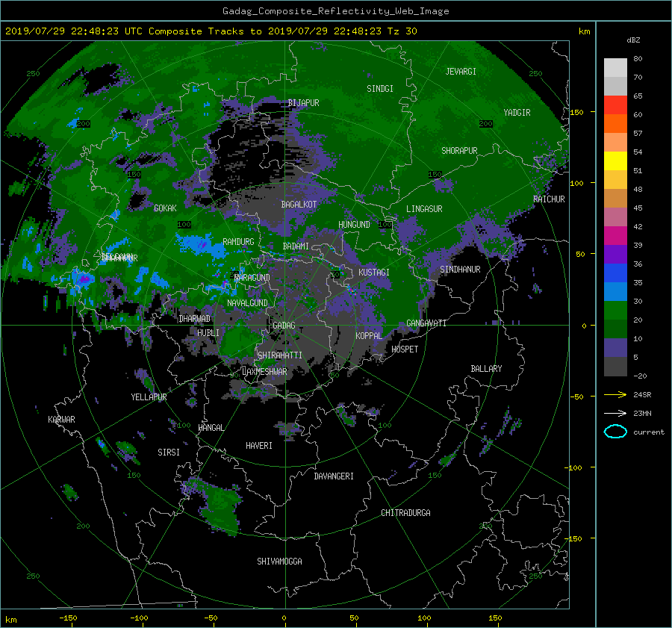672x628 pixels.
Task: Click the RAICHUR city label
Action: (x=549, y=199)
